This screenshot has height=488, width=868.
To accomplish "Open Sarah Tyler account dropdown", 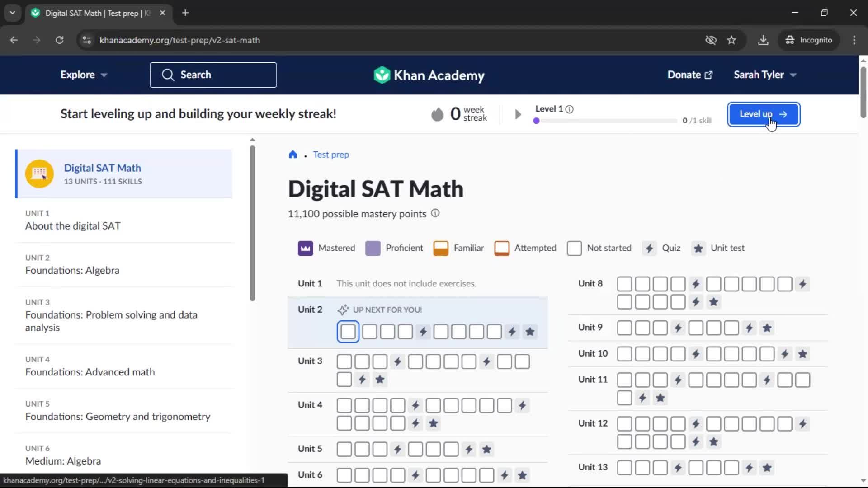I will [x=765, y=75].
